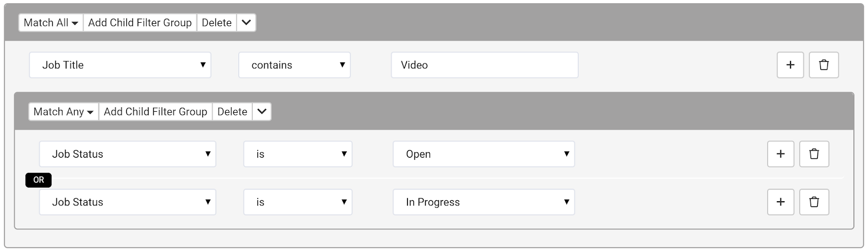Open the Match Any dropdown
This screenshot has width=868, height=251.
click(x=63, y=112)
